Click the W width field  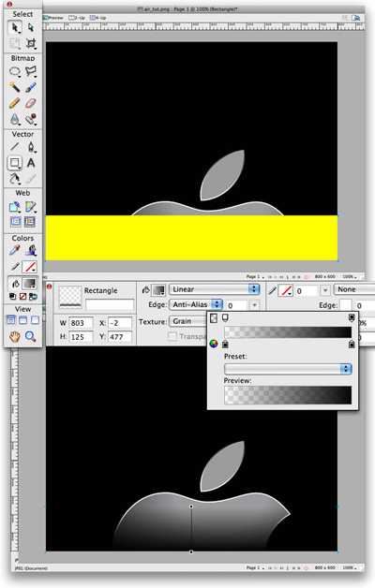[81, 323]
